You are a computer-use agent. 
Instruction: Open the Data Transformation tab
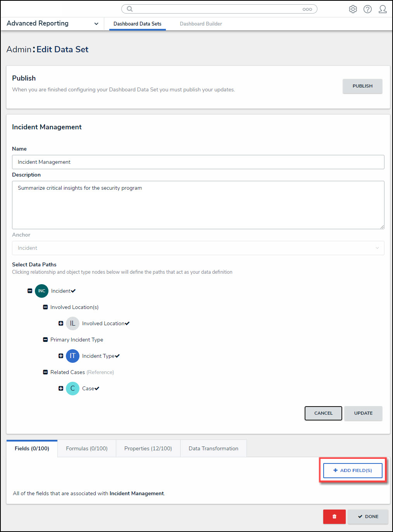point(213,448)
